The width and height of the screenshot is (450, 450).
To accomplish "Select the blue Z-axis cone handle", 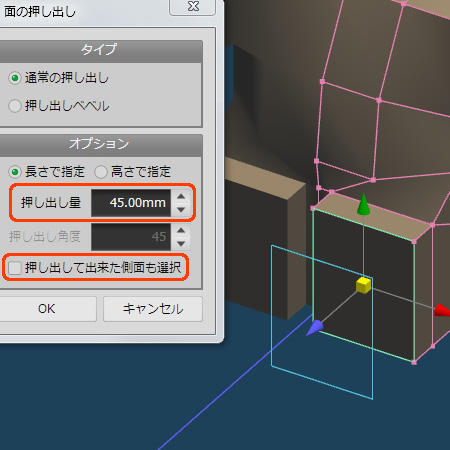I will 314,328.
